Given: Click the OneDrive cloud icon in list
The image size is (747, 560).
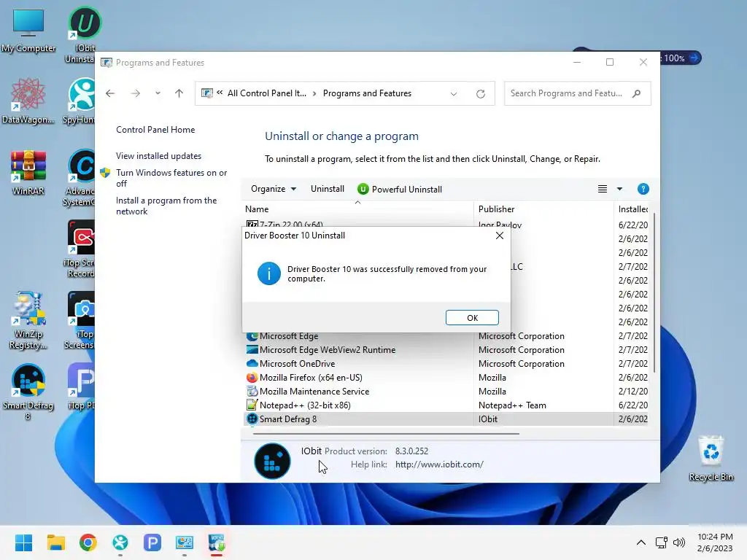Looking at the screenshot, I should tap(252, 363).
